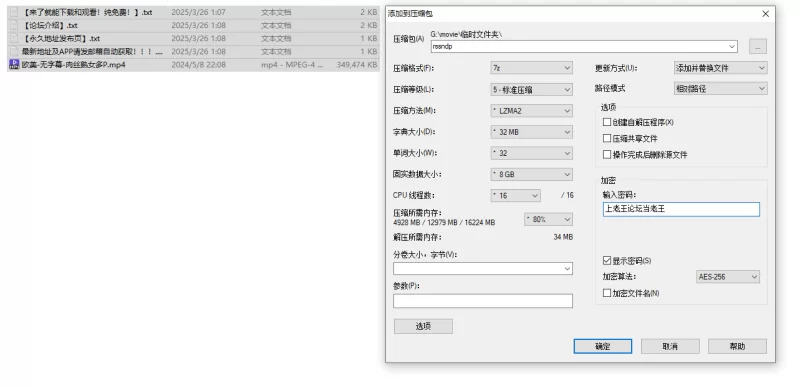Click the 2025/3/26 1:07 date cell

[198, 12]
